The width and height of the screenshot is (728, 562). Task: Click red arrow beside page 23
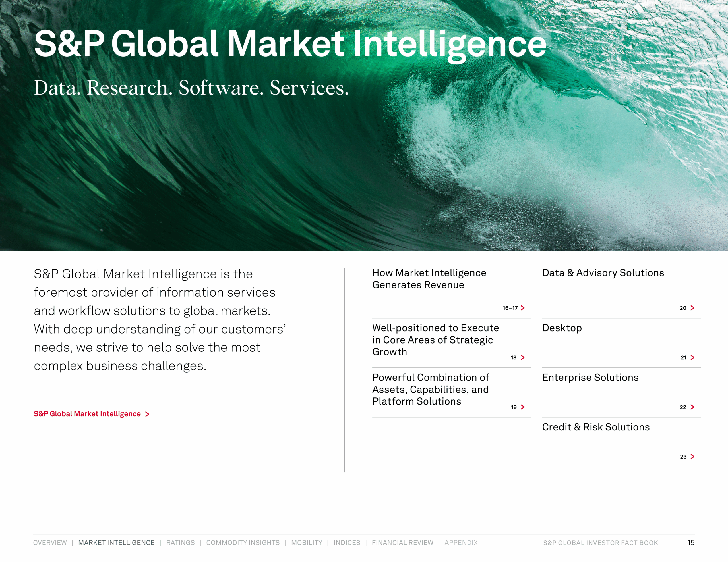692,457
